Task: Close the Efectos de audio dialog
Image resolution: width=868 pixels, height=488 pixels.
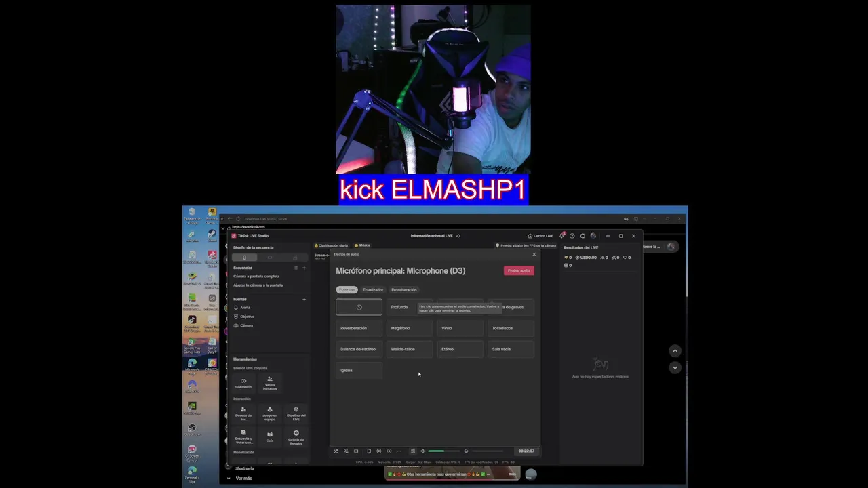Action: pos(534,254)
